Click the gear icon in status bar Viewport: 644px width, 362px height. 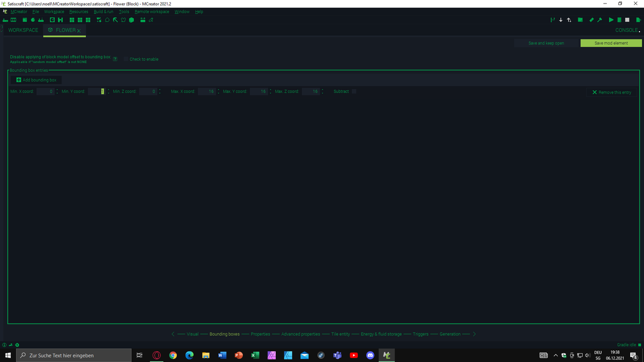click(17, 345)
